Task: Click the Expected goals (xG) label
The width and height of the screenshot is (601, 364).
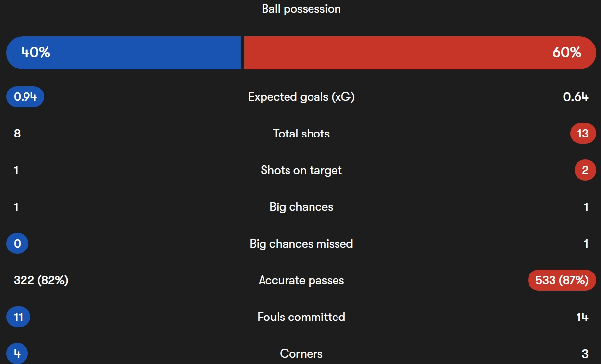Action: point(301,97)
